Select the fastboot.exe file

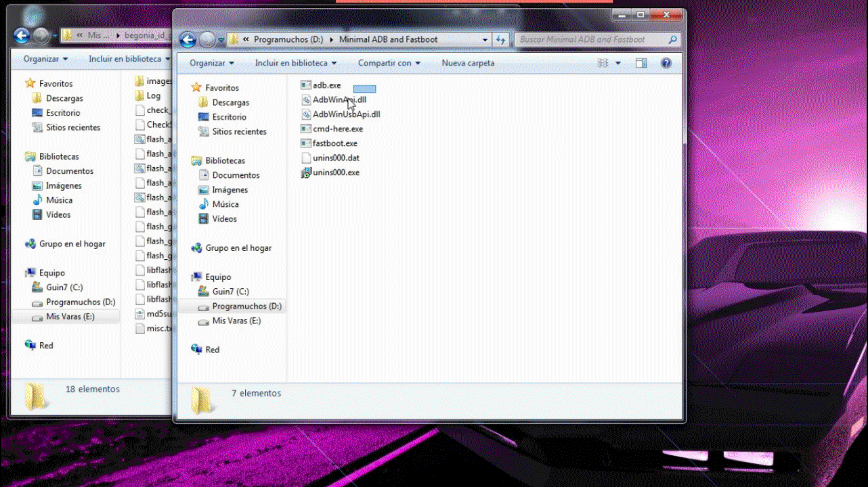[x=329, y=143]
